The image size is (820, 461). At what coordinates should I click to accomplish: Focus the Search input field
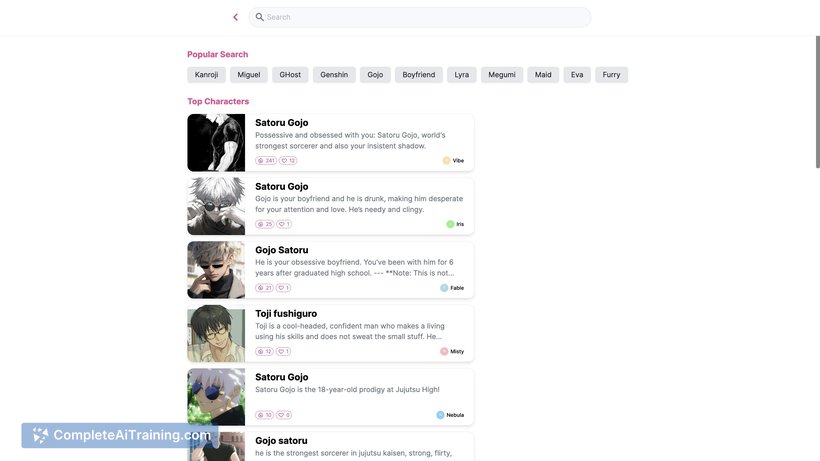(x=420, y=17)
